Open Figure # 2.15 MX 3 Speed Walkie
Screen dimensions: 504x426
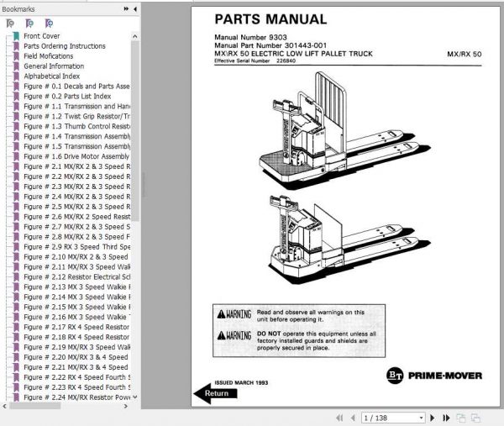[76, 307]
